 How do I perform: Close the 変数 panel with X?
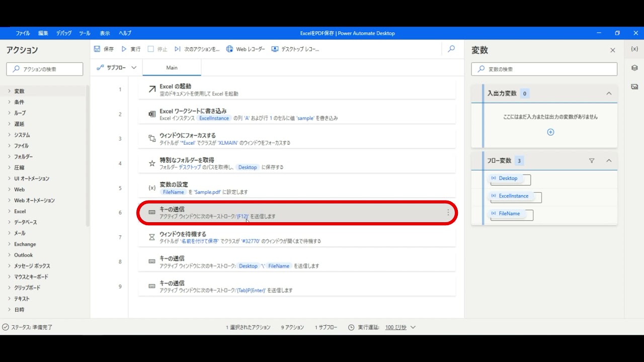[612, 50]
